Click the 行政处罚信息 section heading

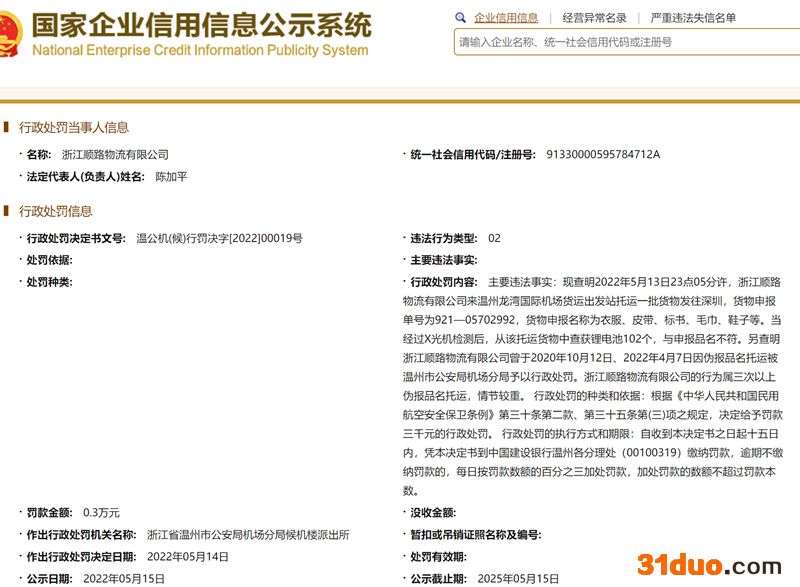coord(56,212)
